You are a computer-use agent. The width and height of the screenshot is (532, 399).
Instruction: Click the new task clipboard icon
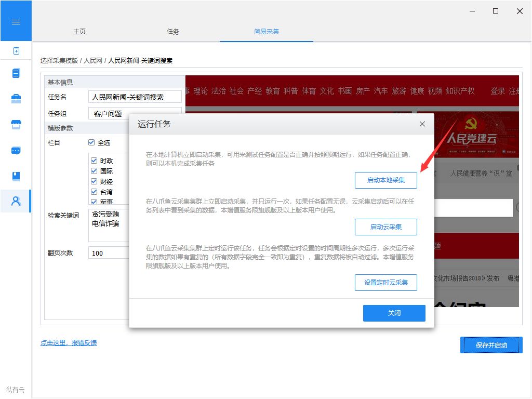(x=16, y=51)
